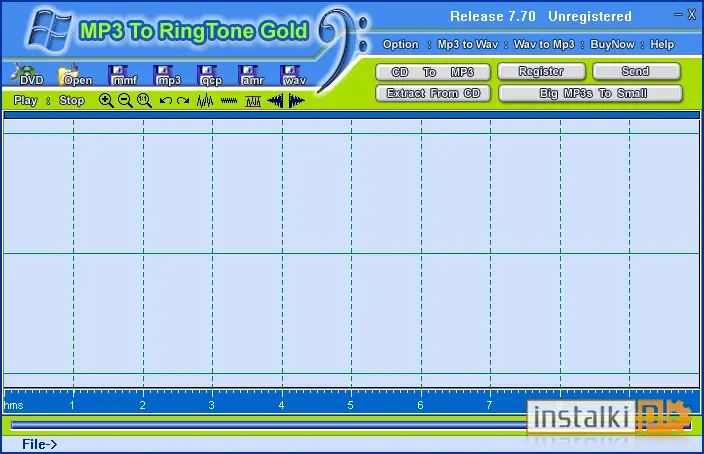
Task: Click the flat small waveform icon
Action: click(x=229, y=101)
